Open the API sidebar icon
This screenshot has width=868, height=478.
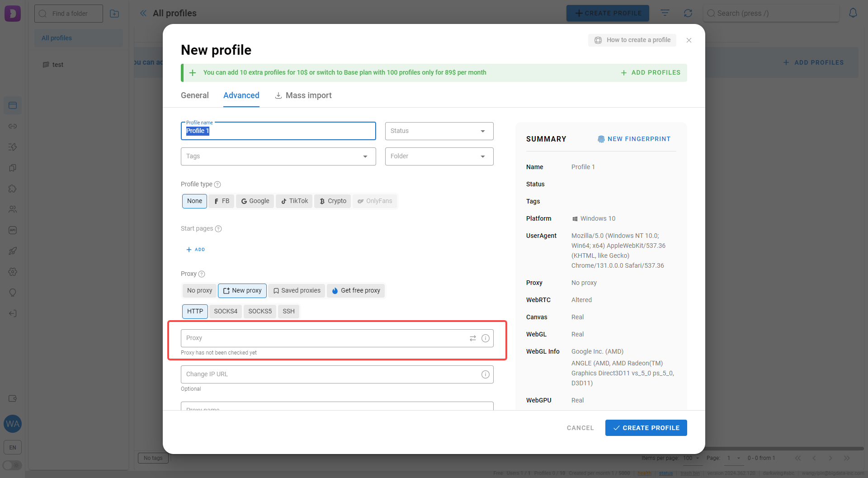tap(13, 230)
